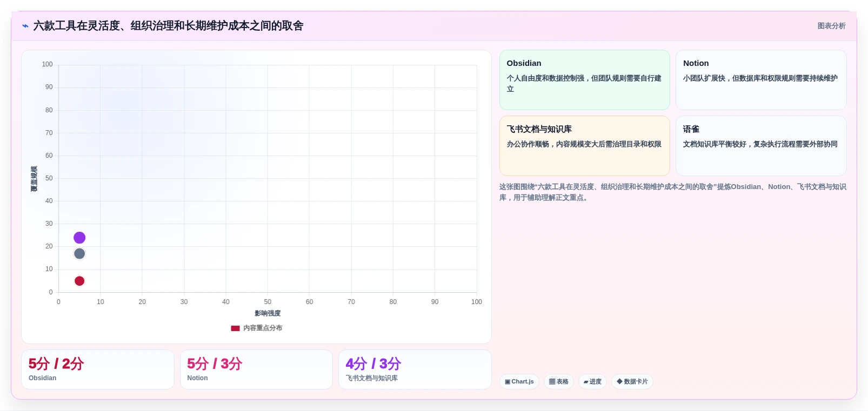Click the 办公协作顺畅 description text
The image size is (868, 411).
[584, 144]
